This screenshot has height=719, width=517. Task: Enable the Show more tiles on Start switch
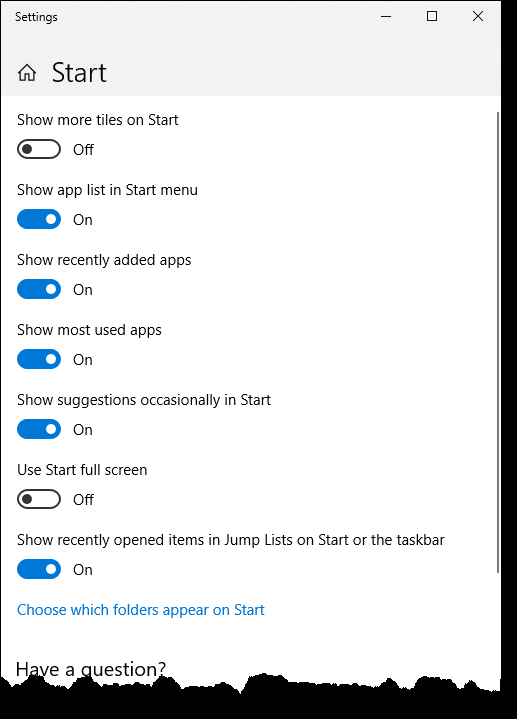pyautogui.click(x=39, y=149)
